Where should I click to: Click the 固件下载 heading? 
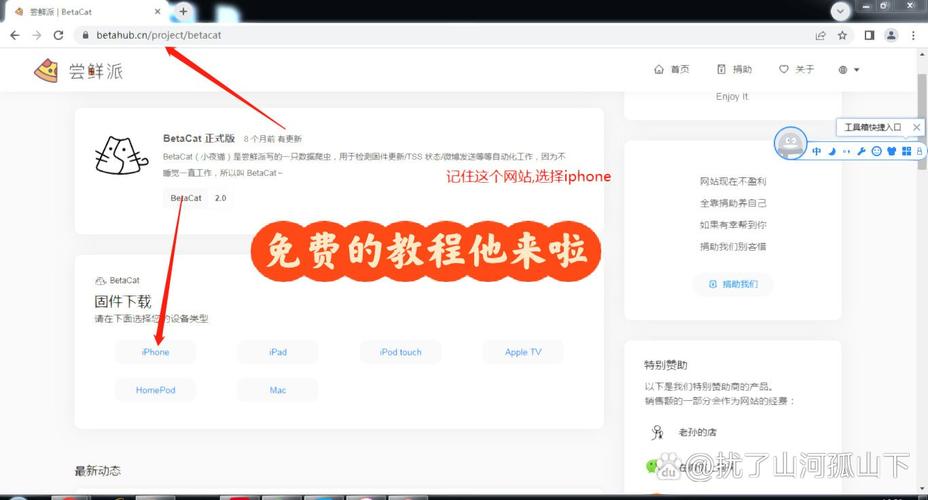point(123,301)
